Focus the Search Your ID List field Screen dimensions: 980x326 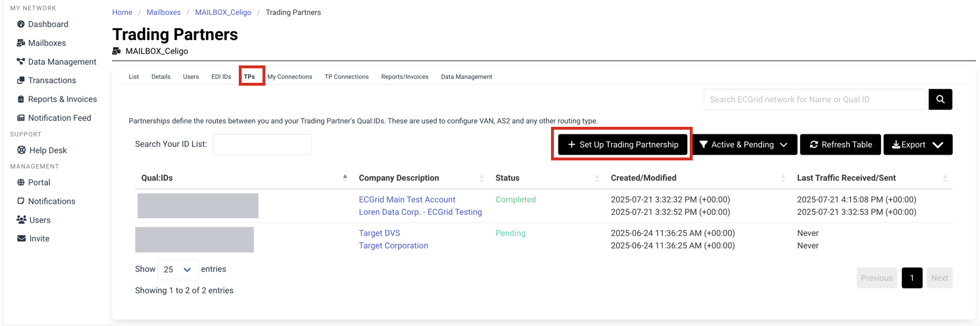(262, 145)
